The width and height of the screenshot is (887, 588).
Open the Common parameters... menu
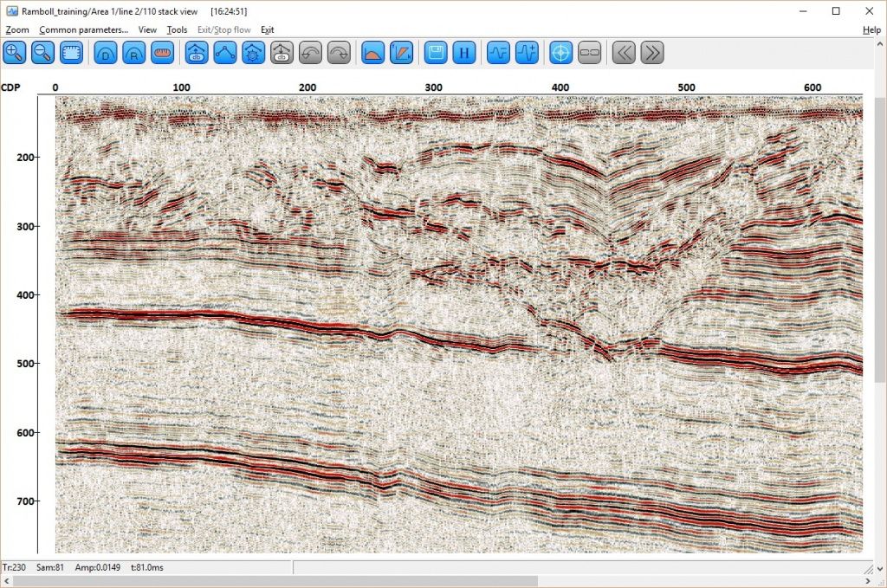pyautogui.click(x=83, y=29)
